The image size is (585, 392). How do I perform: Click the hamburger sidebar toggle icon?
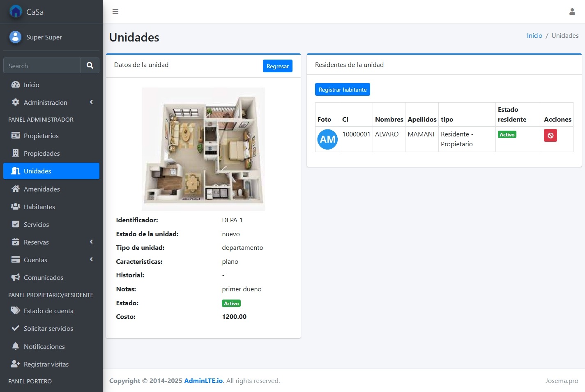pyautogui.click(x=115, y=12)
